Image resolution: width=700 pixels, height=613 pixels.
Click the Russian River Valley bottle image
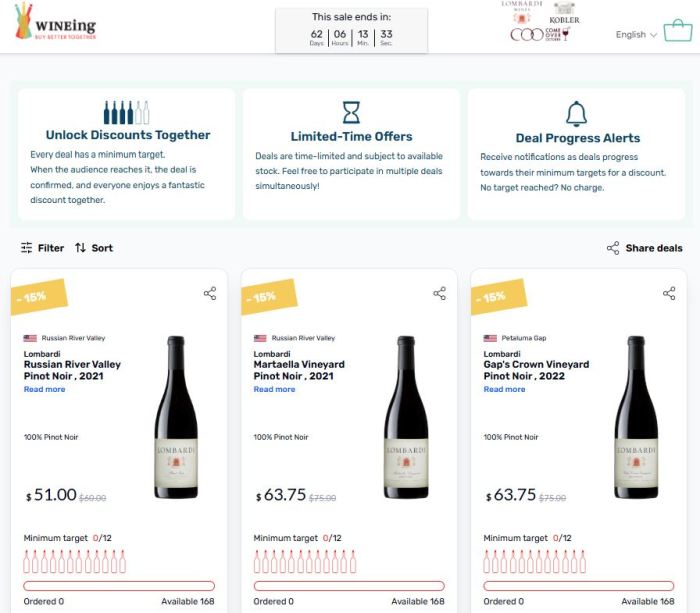pos(176,417)
